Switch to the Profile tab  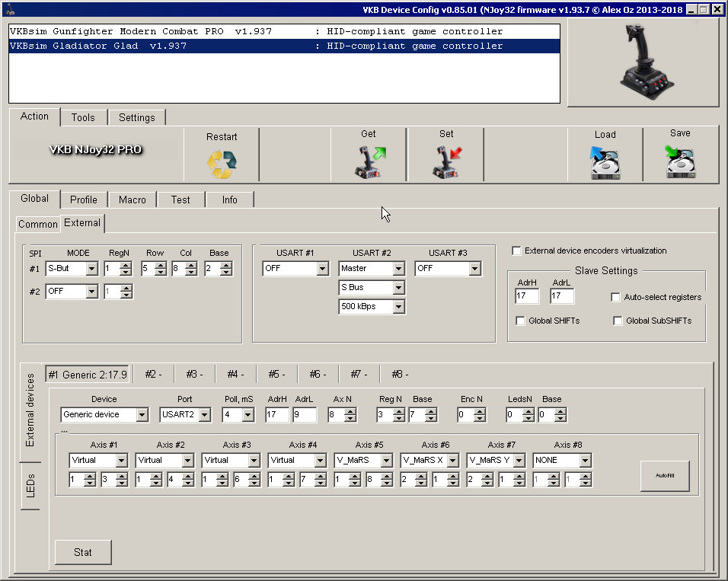[84, 200]
